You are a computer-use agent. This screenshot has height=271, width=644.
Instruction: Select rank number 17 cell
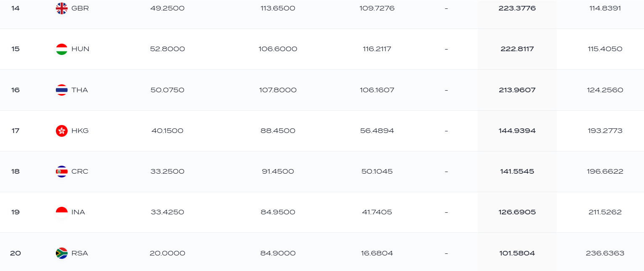point(16,131)
